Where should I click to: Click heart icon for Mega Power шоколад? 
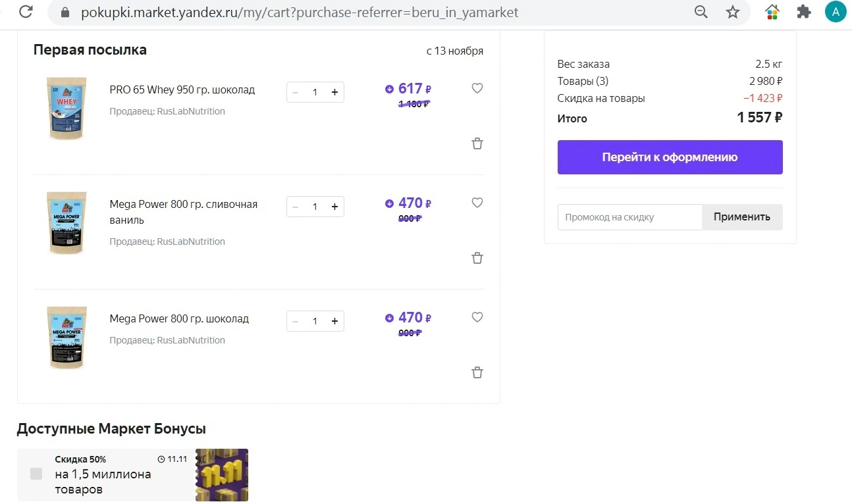pos(477,317)
